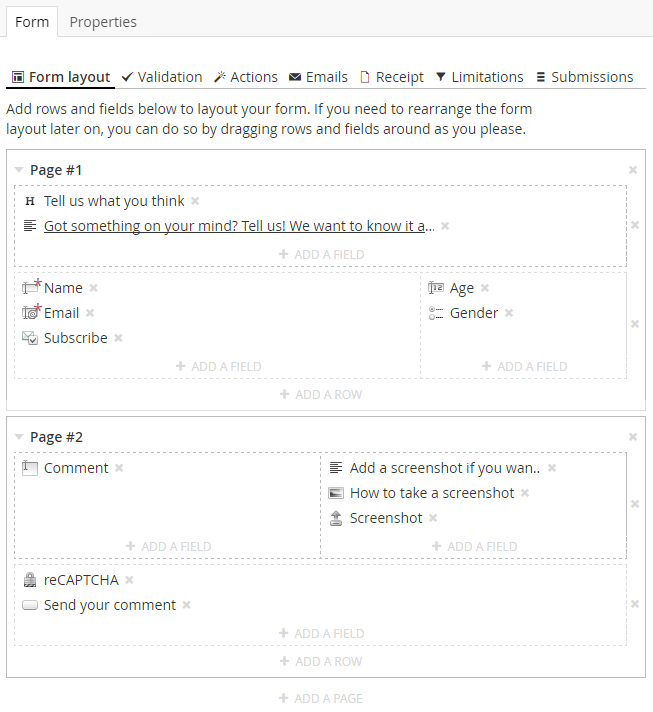This screenshot has height=712, width=653.
Task: Click the Email field icon
Action: click(31, 312)
